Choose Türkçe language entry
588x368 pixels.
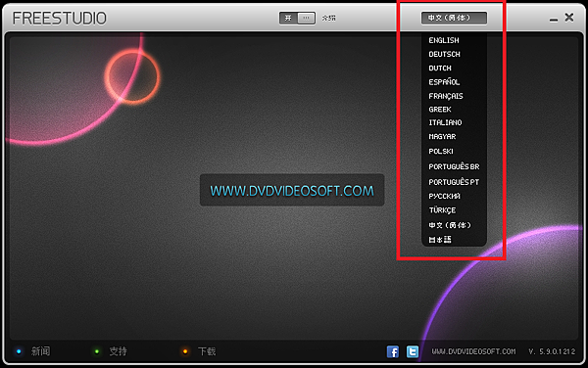click(443, 210)
